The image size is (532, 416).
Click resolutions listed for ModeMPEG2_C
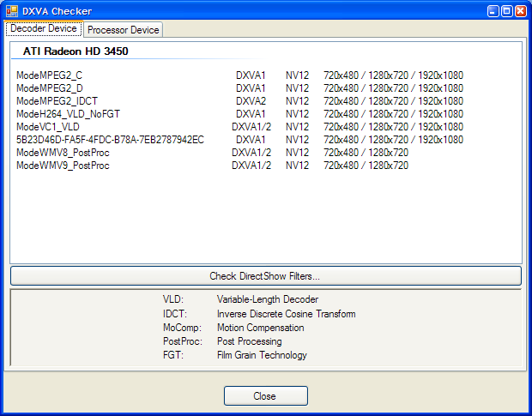click(x=393, y=75)
